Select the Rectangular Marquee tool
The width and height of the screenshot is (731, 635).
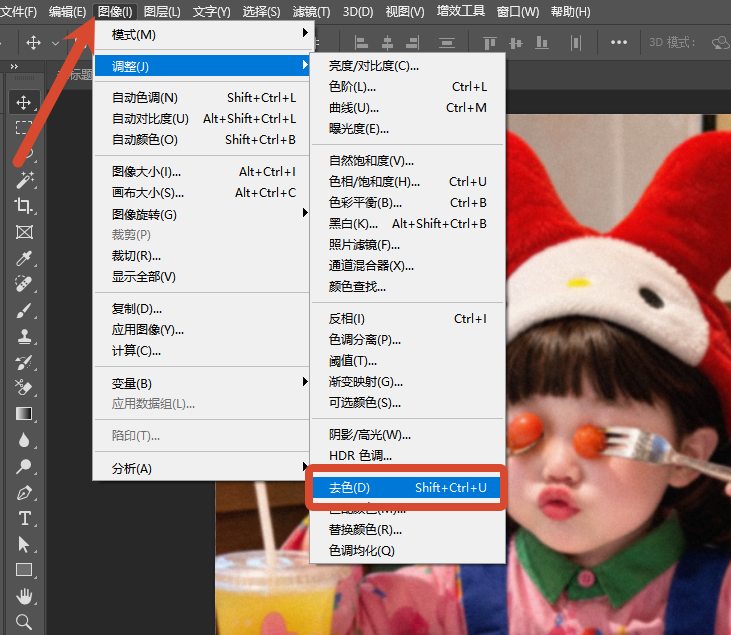24,127
